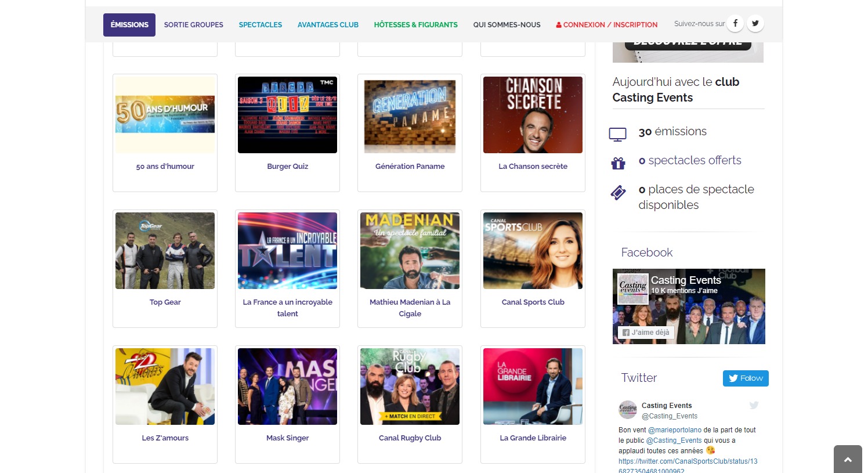Viewport: 868px width, 473px height.
Task: Click the Génération Paname title link
Action: point(410,167)
